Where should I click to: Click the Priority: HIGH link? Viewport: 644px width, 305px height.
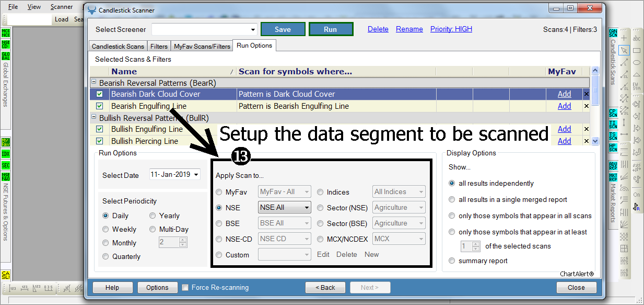coord(451,29)
